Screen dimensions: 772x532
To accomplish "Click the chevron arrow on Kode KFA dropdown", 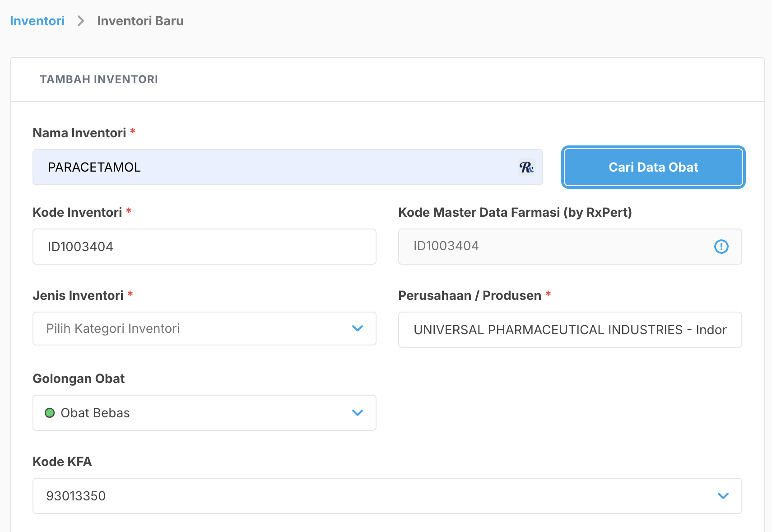I will (x=723, y=496).
